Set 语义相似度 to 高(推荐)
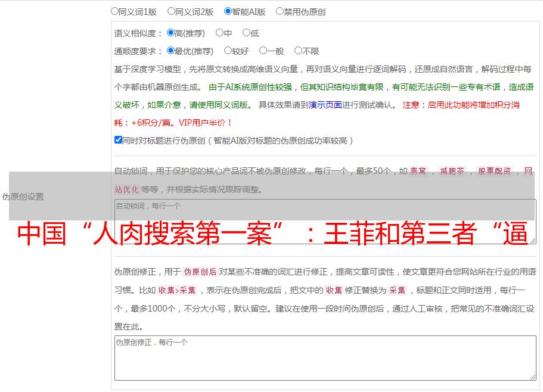The height and width of the screenshot is (392, 543). click(x=170, y=33)
